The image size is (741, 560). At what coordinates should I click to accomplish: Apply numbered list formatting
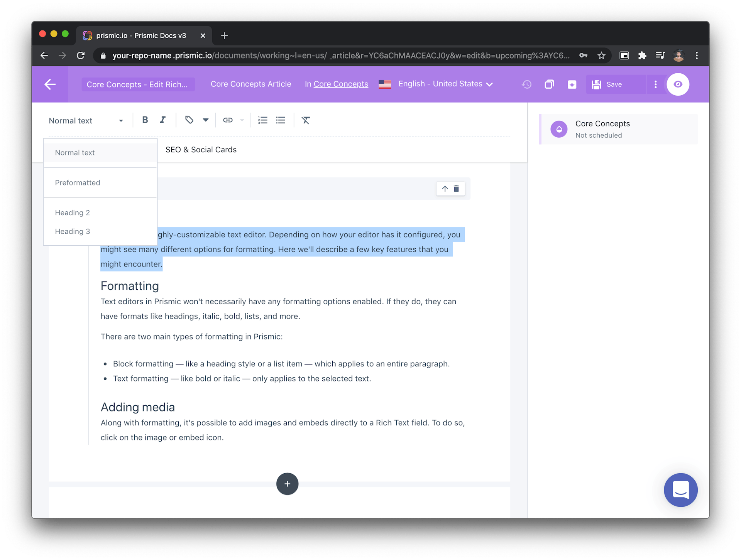click(x=263, y=120)
